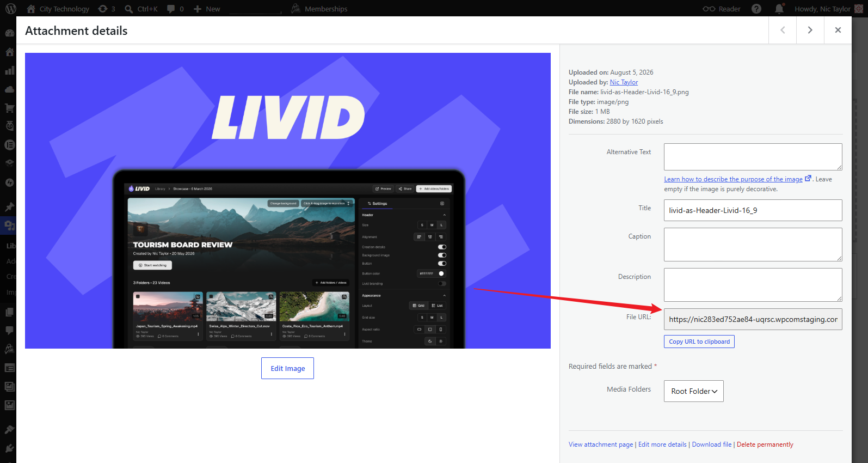Open the Elementor icon in the sidebar

point(9,145)
